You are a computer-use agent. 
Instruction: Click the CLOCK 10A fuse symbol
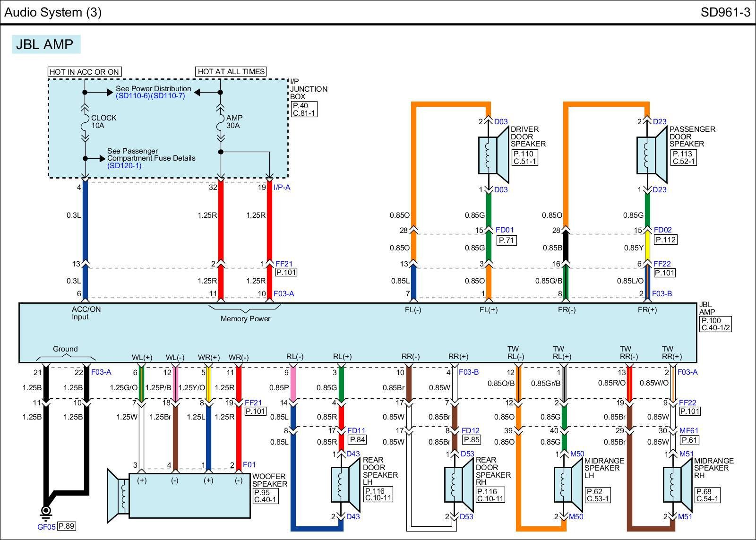click(85, 123)
